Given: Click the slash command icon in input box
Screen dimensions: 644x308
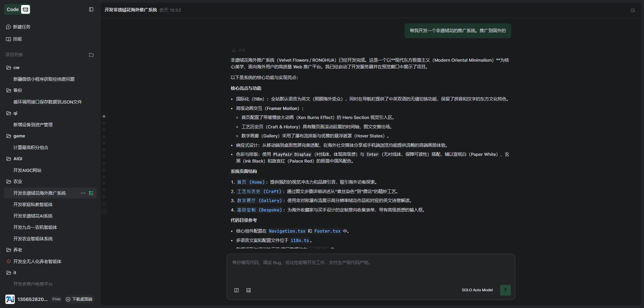Looking at the screenshot, I should pos(236,290).
